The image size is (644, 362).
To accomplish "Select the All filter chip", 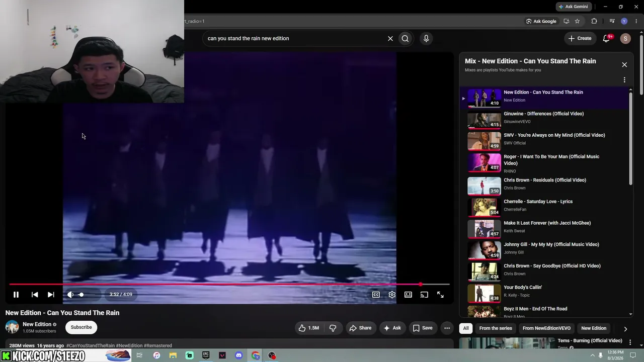I will click(x=466, y=328).
